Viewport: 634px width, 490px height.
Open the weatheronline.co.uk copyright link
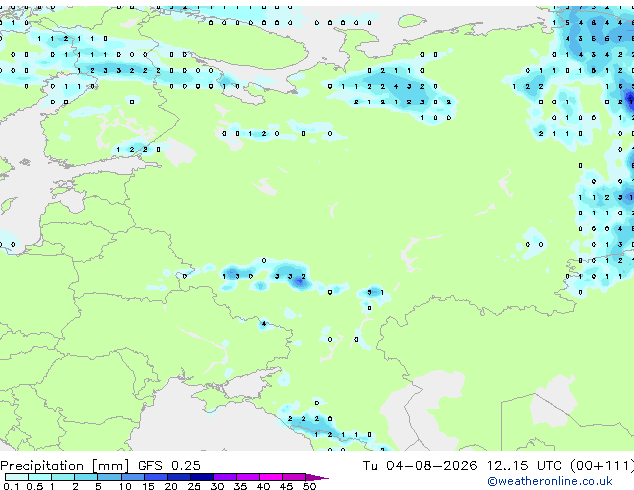[550, 481]
